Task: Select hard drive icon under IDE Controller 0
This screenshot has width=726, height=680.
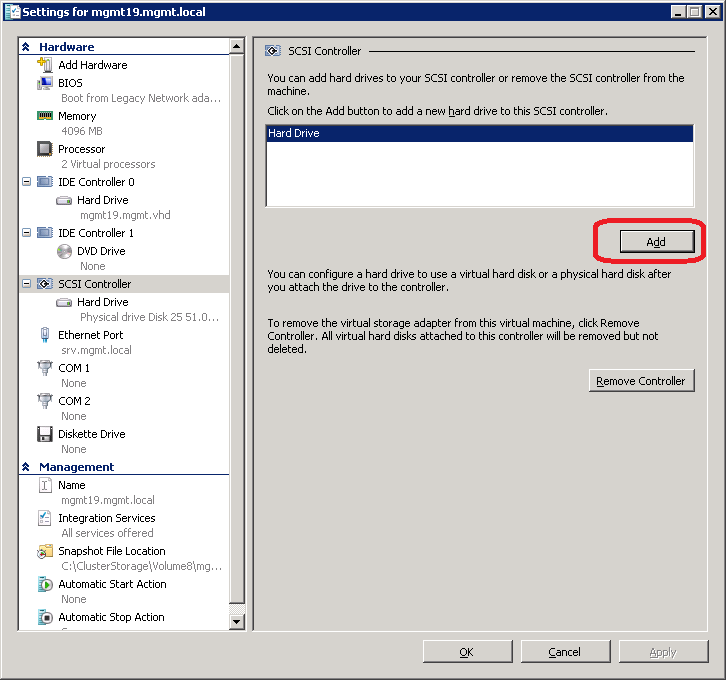Action: tap(64, 200)
